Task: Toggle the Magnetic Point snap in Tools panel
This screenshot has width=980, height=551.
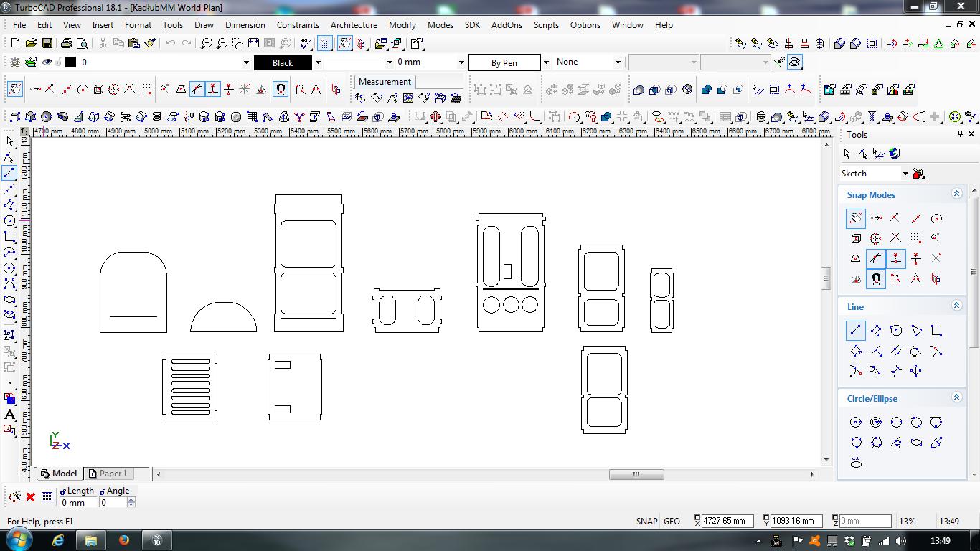Action: click(x=876, y=279)
